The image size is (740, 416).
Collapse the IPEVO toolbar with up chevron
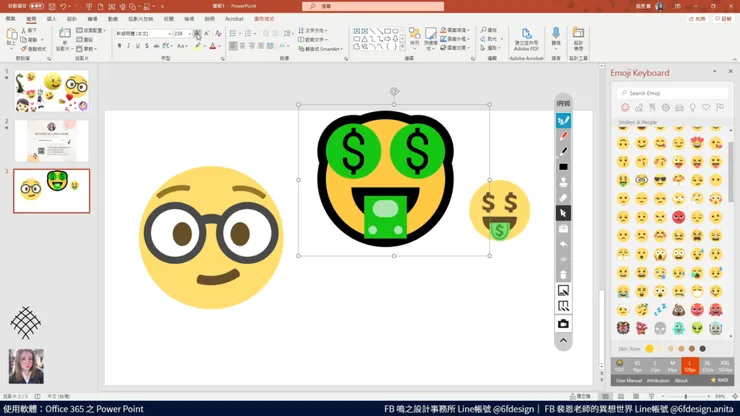(x=563, y=340)
